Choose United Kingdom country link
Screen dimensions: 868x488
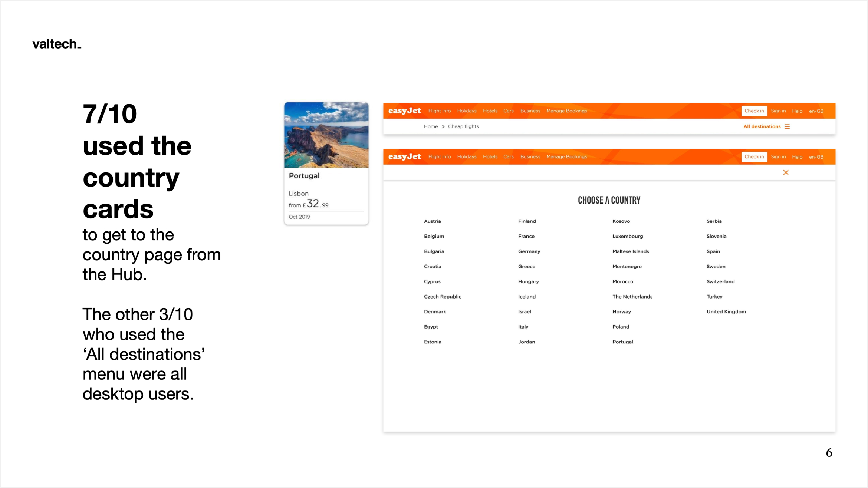click(x=726, y=312)
